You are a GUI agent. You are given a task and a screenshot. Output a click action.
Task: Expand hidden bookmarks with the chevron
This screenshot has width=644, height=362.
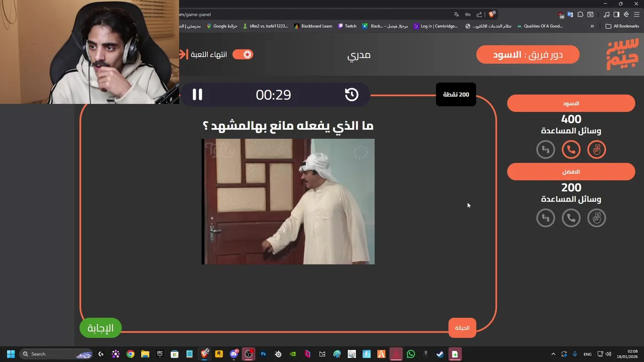[592, 26]
